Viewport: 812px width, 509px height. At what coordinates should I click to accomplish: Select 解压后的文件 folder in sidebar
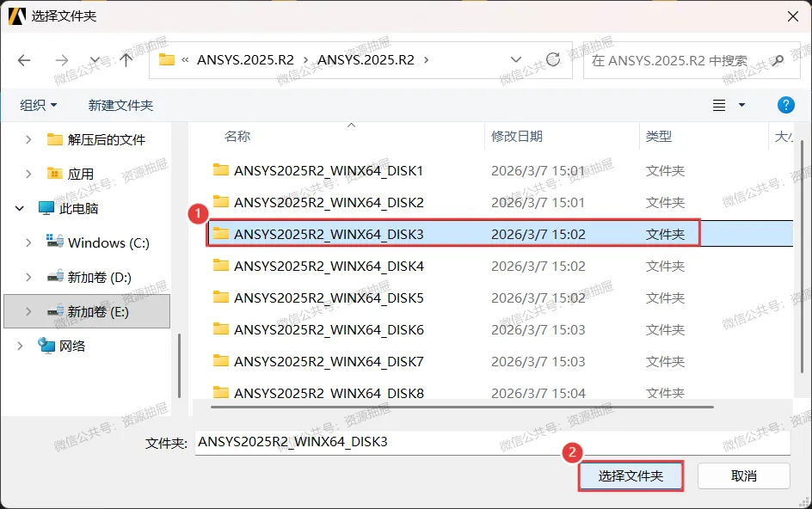[96, 139]
